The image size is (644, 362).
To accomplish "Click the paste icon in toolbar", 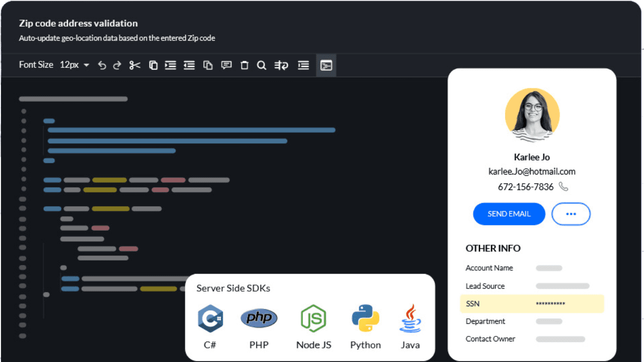I will click(208, 65).
